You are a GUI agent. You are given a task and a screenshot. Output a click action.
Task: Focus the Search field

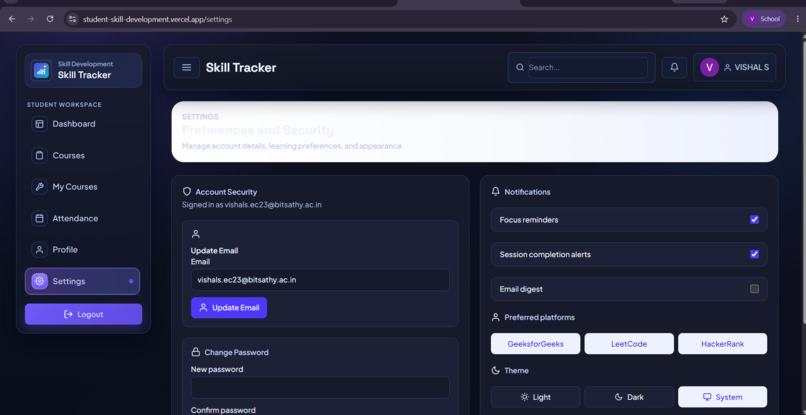pos(588,67)
